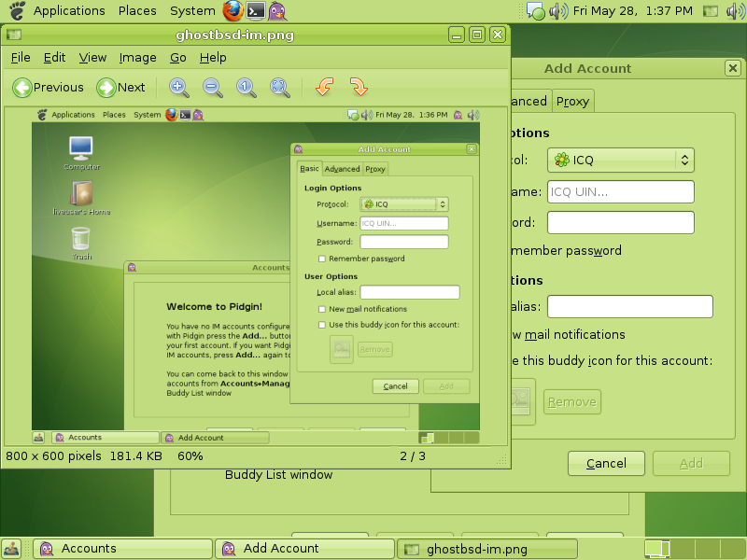This screenshot has width=747, height=560.
Task: Open the Help menu
Action: (213, 58)
